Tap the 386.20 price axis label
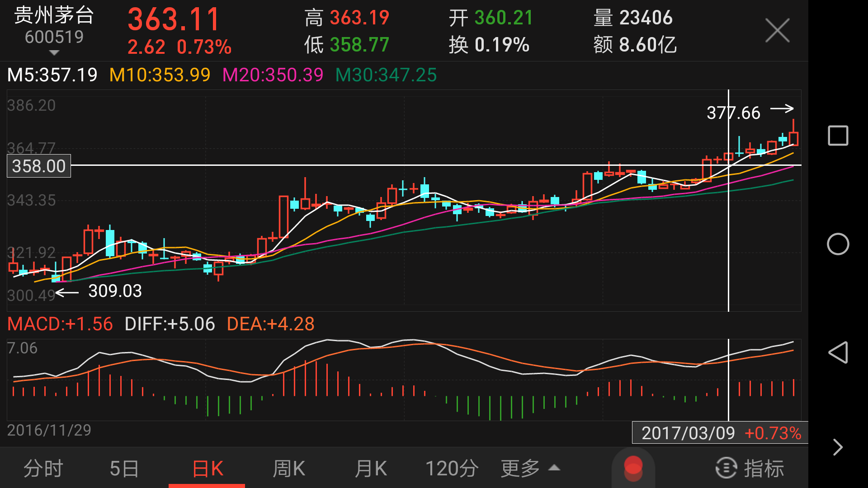Viewport: 868px width, 488px height. 31,106
